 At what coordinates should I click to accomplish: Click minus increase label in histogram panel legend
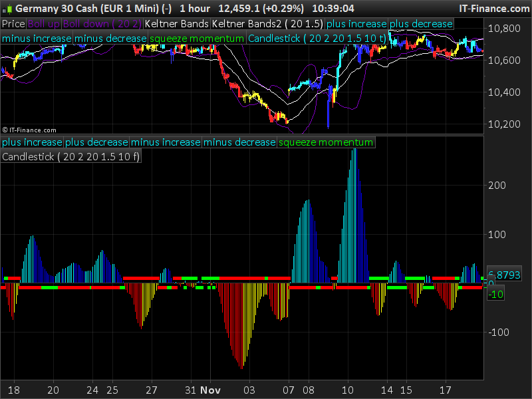click(x=166, y=142)
